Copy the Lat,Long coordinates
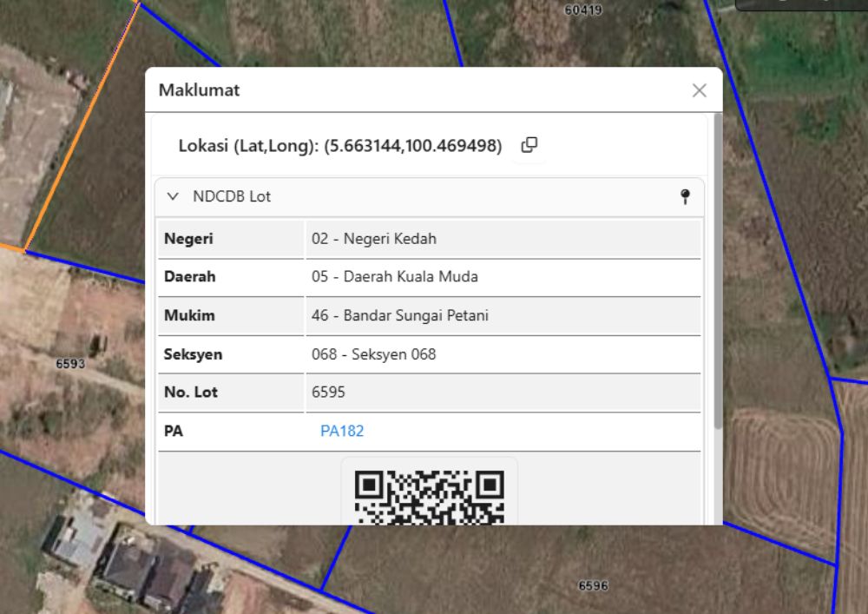868x614 pixels. [529, 145]
